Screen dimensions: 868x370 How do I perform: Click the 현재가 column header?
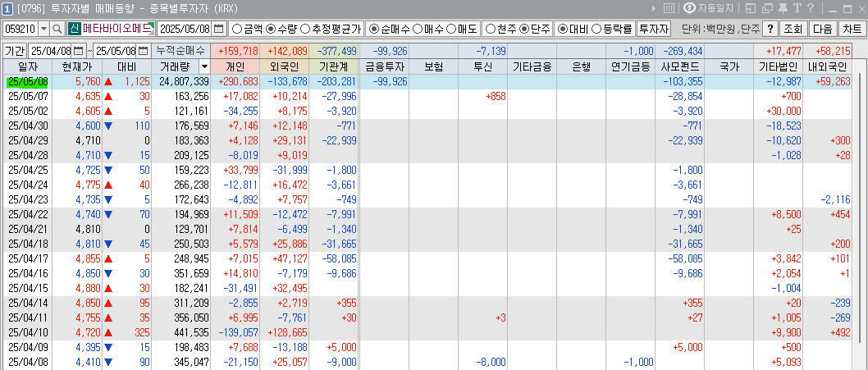77,67
